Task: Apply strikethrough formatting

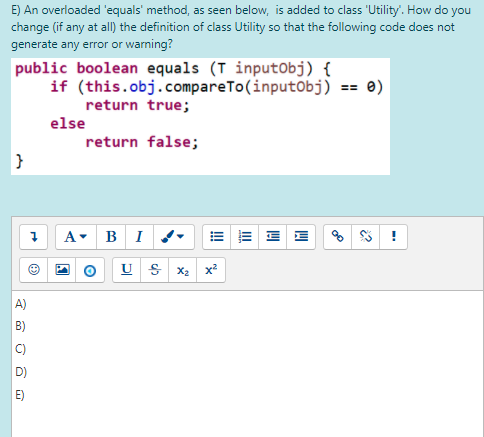Action: pyautogui.click(x=154, y=270)
